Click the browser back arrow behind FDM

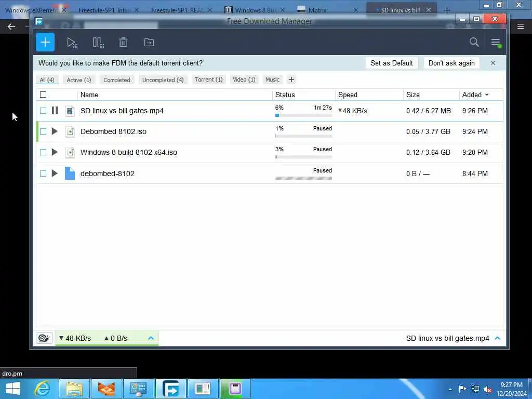[x=11, y=26]
